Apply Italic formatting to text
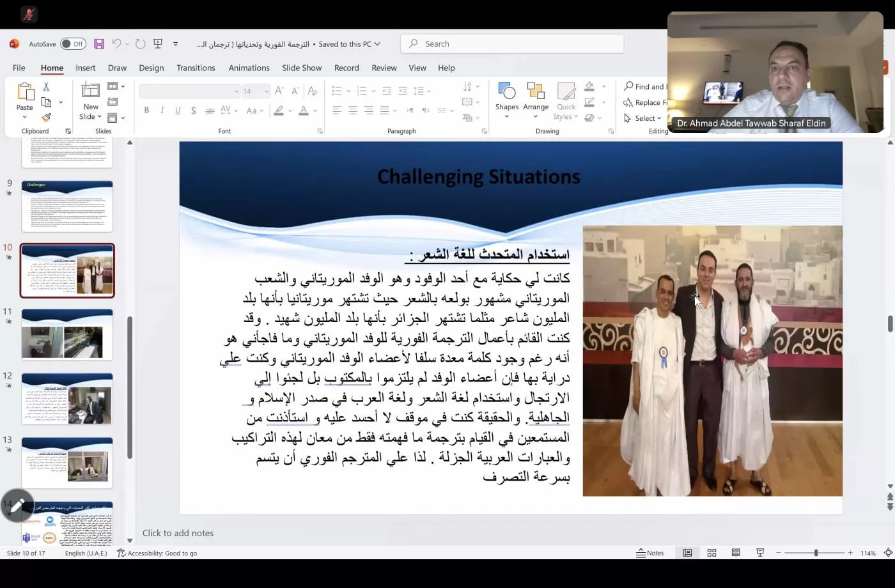 coord(162,110)
